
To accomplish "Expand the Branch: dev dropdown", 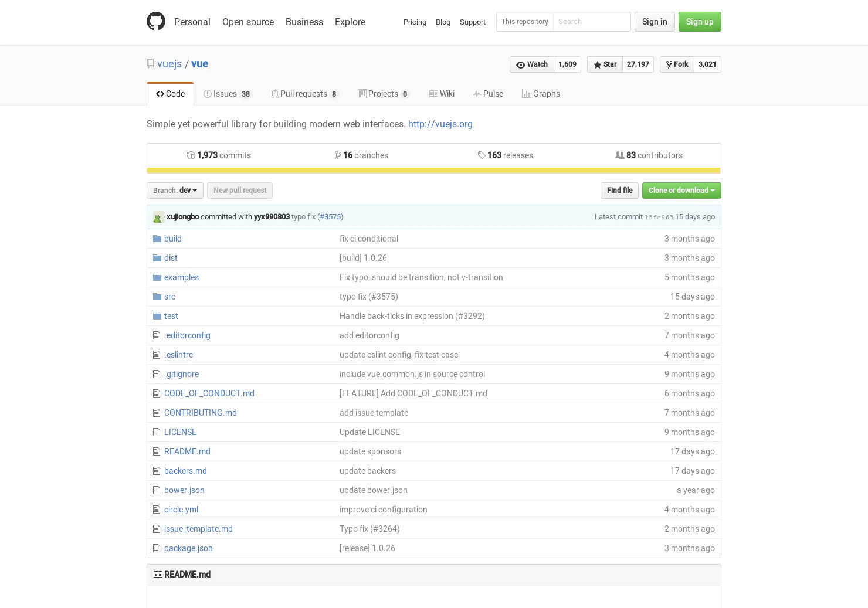I will [x=175, y=190].
